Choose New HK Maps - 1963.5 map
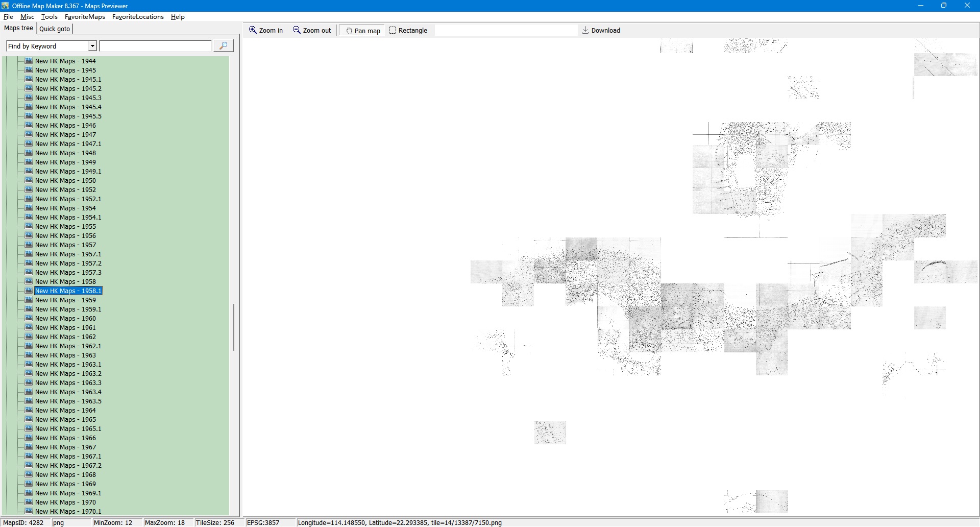 [68, 401]
